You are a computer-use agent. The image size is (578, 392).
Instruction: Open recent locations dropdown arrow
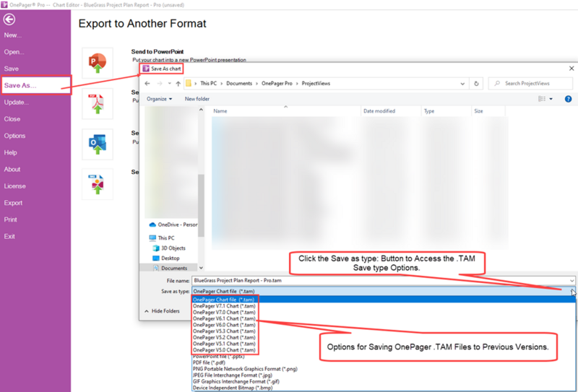tap(170, 84)
